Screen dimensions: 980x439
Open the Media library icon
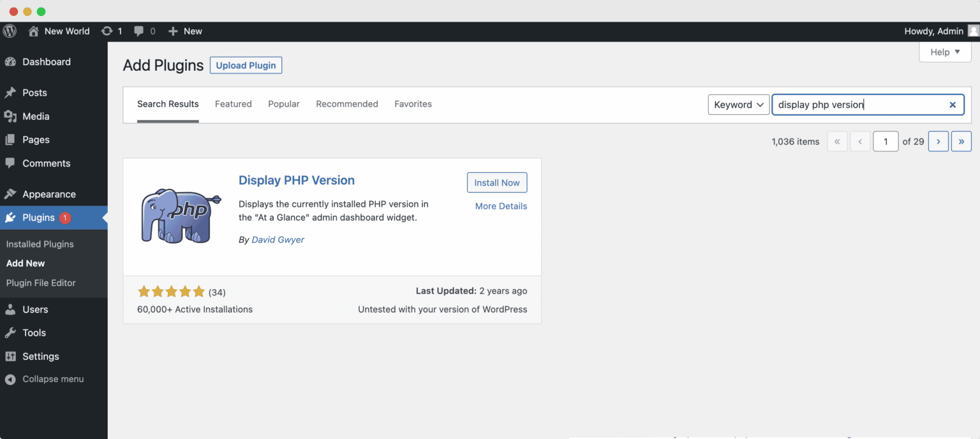[11, 116]
